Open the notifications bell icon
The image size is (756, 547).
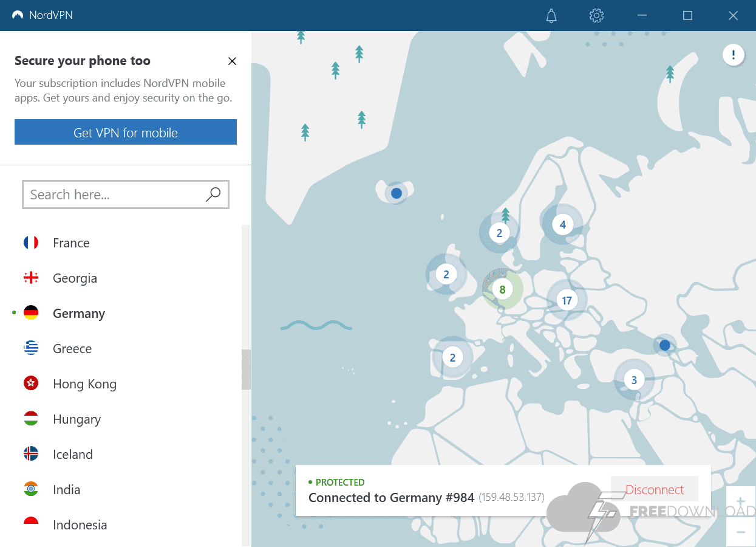click(x=551, y=16)
